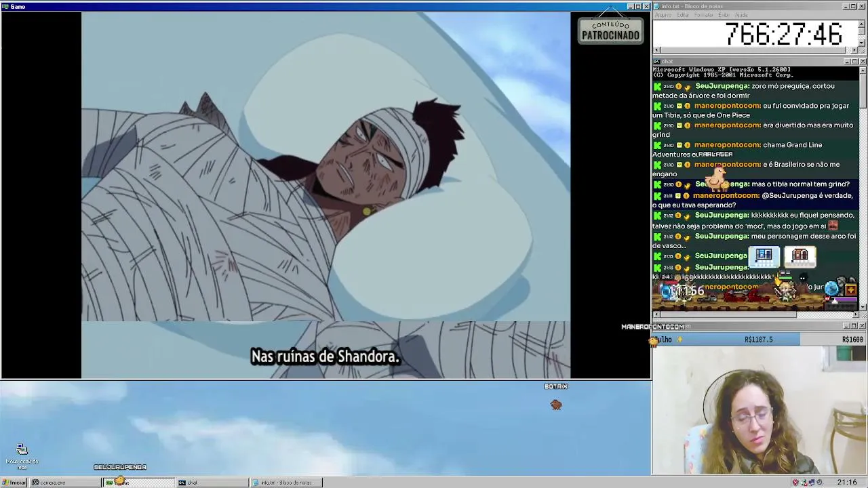This screenshot has width=868, height=488.
Task: Click the red system tray icon
Action: (x=795, y=483)
